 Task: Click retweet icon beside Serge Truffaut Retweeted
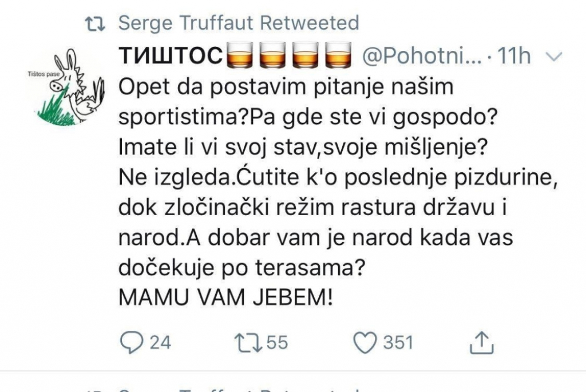94,23
